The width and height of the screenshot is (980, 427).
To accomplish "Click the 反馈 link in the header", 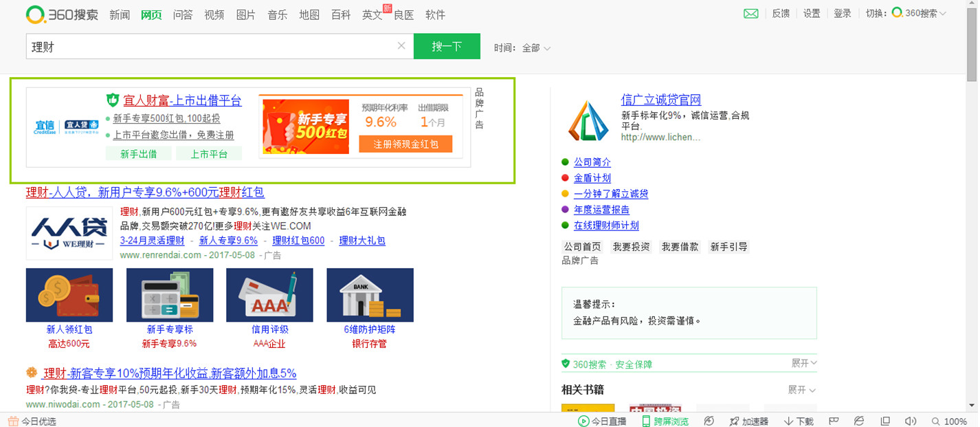I will click(781, 14).
